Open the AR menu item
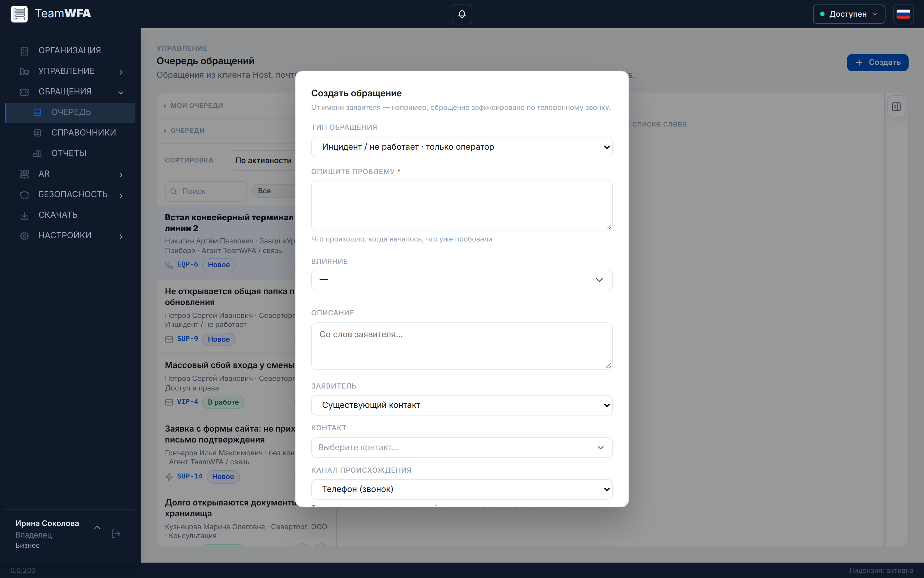 pos(71,174)
